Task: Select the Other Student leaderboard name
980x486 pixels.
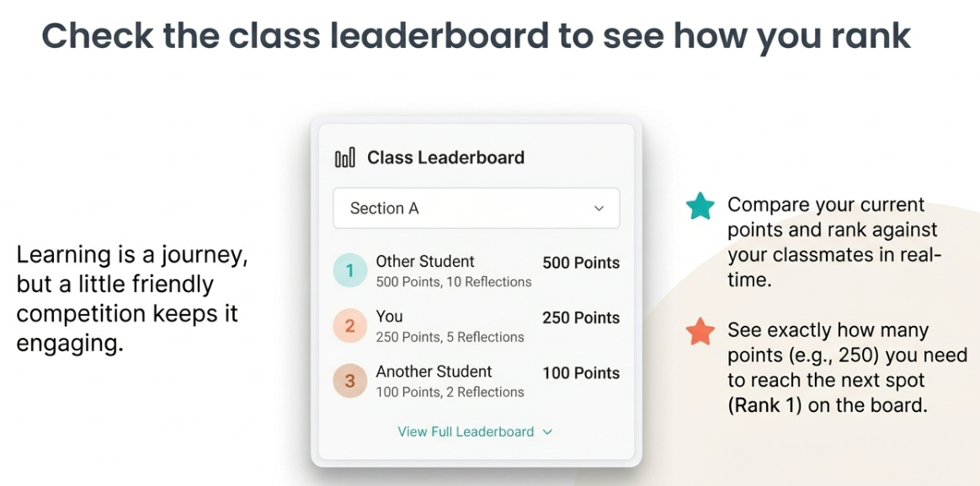Action: (425, 261)
